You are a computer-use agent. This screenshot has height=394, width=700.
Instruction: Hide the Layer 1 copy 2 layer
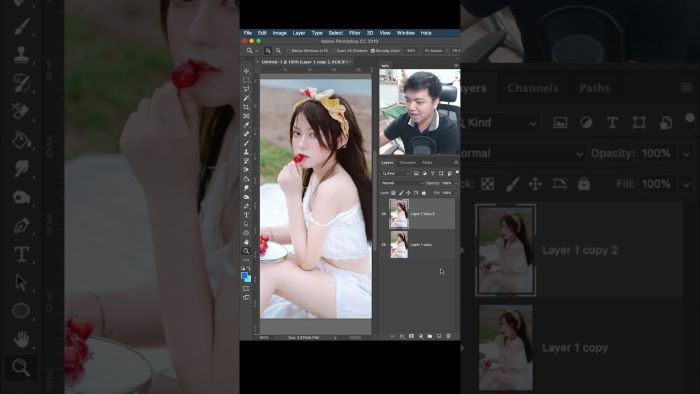pyautogui.click(x=383, y=214)
